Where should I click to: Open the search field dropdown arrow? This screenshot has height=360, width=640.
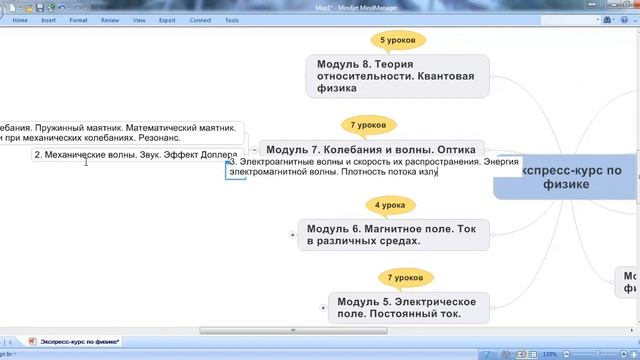pos(598,20)
